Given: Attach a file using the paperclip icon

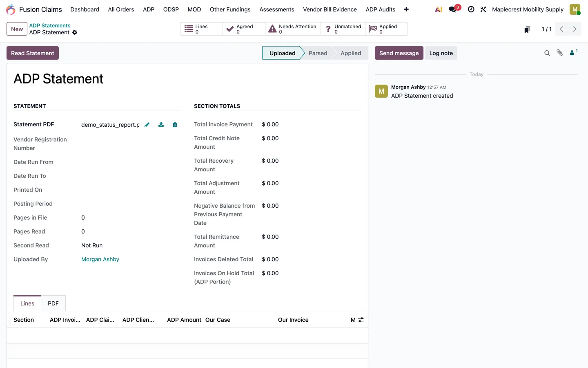Looking at the screenshot, I should point(560,53).
